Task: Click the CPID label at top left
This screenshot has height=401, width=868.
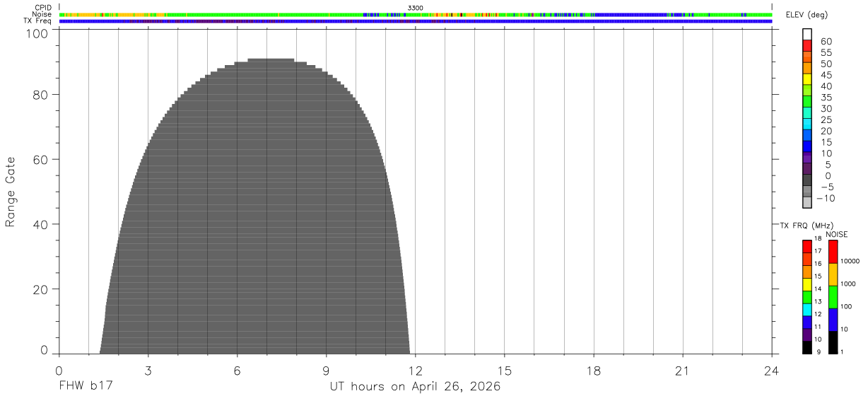Action: (x=42, y=7)
